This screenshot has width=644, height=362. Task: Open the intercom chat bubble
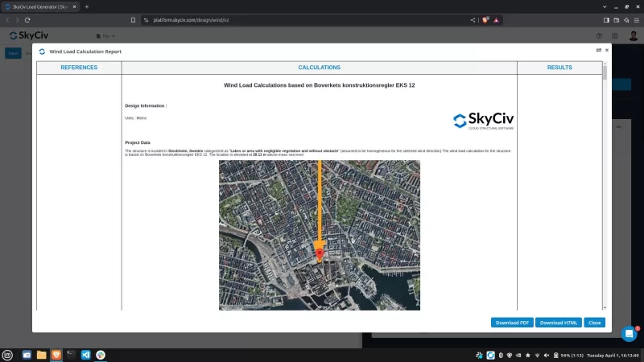coord(629,333)
